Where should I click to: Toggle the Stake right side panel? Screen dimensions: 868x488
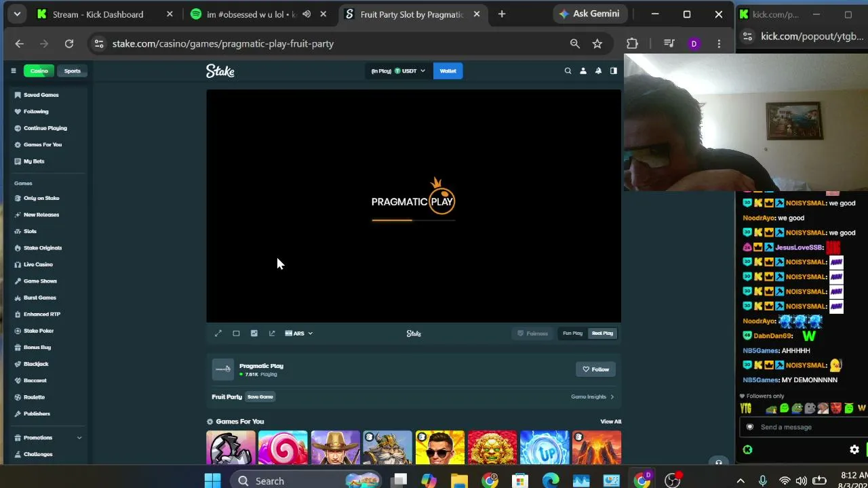pyautogui.click(x=613, y=70)
